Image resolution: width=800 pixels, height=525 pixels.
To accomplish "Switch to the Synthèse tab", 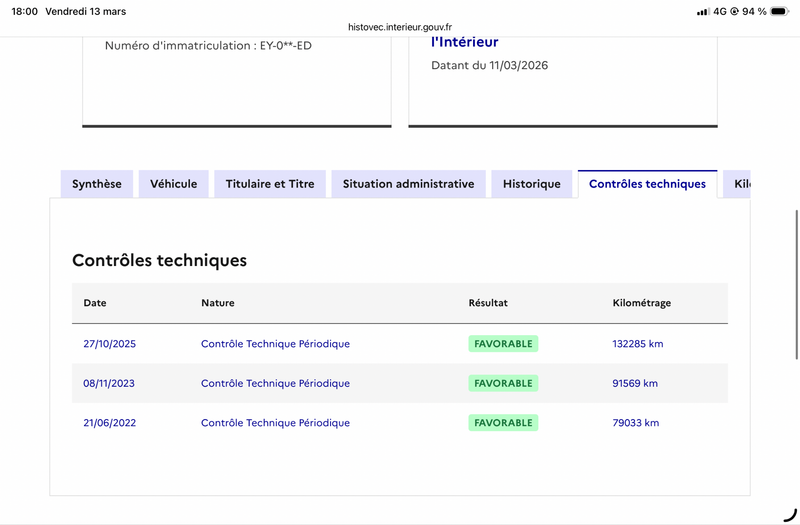I will click(97, 184).
